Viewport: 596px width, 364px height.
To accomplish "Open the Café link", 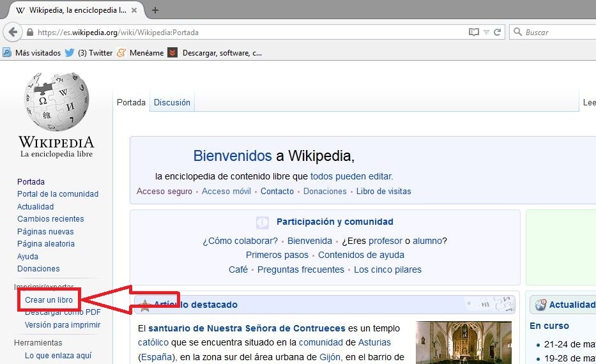I will (238, 269).
